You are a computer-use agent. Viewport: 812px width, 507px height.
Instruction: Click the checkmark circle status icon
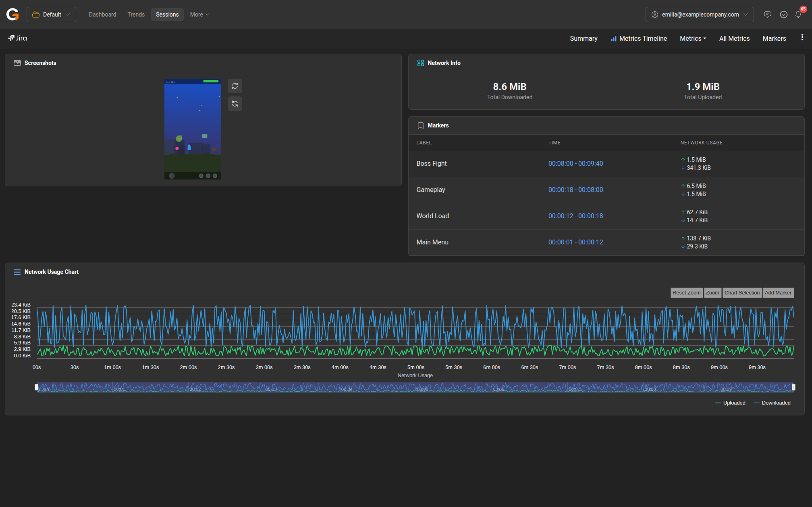pos(783,15)
